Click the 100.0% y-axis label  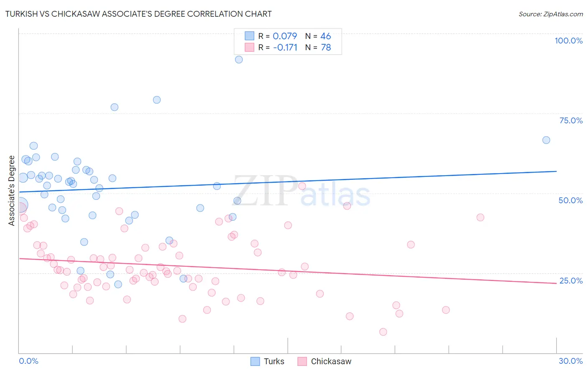(x=568, y=41)
